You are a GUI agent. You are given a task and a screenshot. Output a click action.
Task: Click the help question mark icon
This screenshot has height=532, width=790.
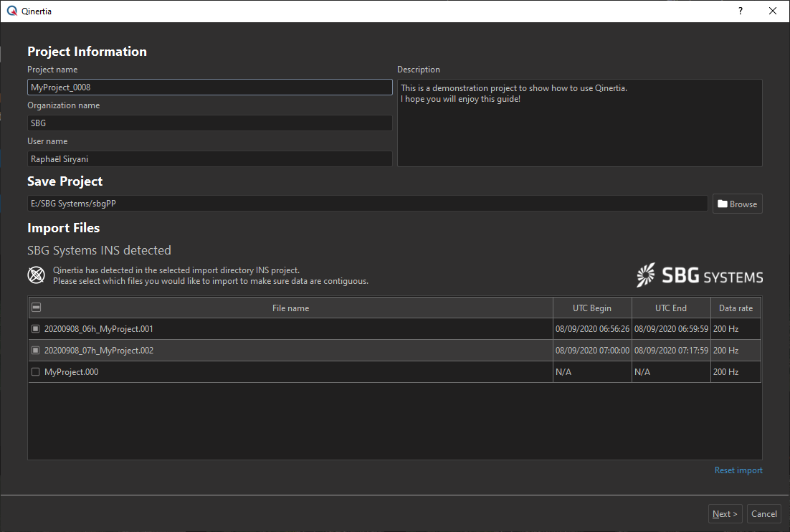(741, 11)
